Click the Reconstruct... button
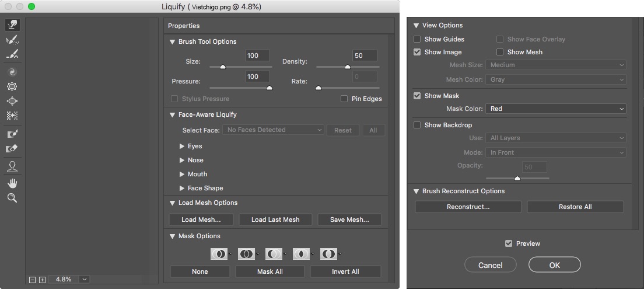Screen dimensions: 644x289 coord(468,207)
